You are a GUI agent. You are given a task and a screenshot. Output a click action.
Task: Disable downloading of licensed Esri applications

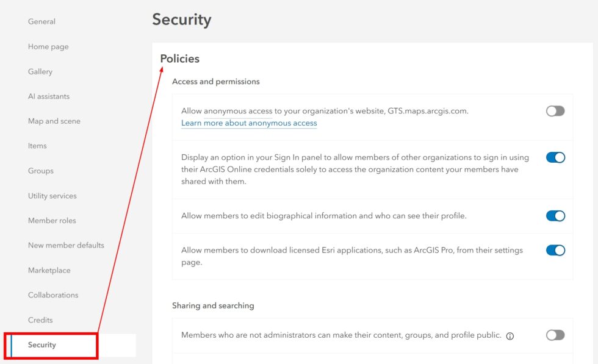555,250
